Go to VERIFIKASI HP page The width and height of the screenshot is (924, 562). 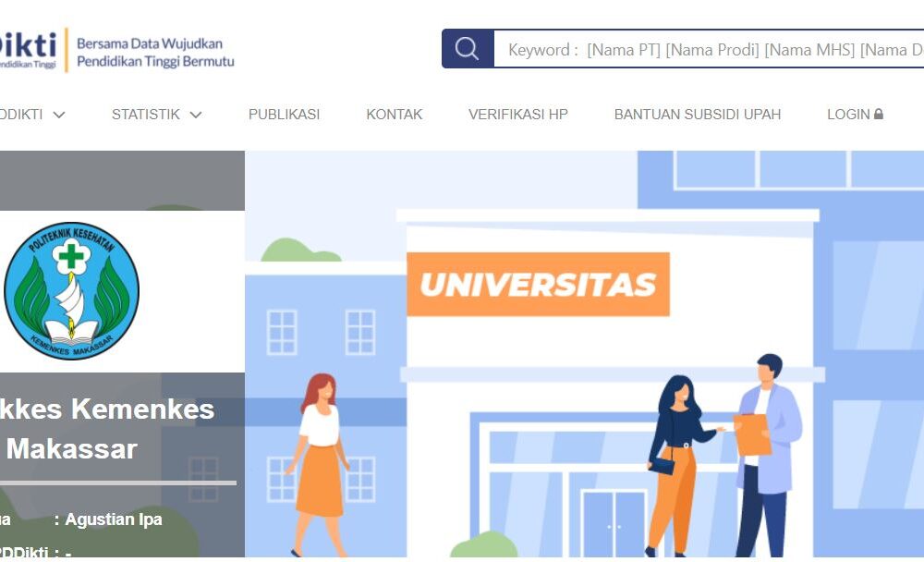[x=518, y=115]
